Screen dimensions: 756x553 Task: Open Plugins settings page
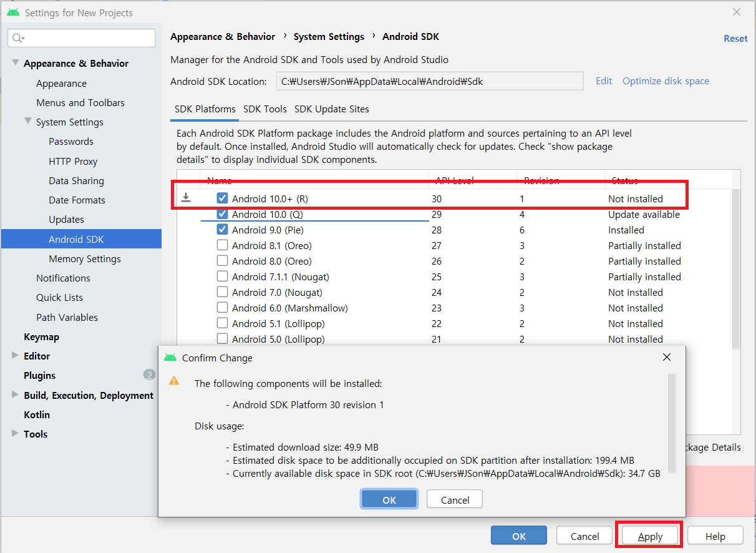click(x=39, y=375)
